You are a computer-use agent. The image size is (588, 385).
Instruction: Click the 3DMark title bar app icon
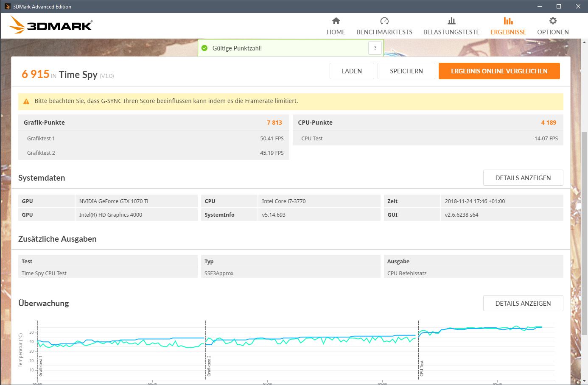pos(7,6)
